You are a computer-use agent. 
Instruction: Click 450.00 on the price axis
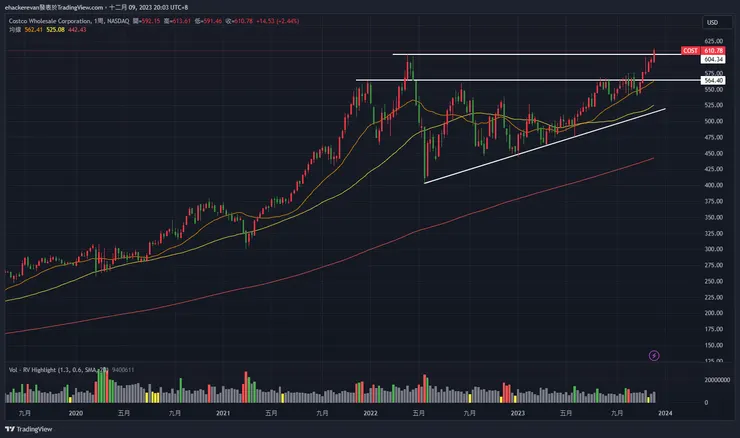713,153
